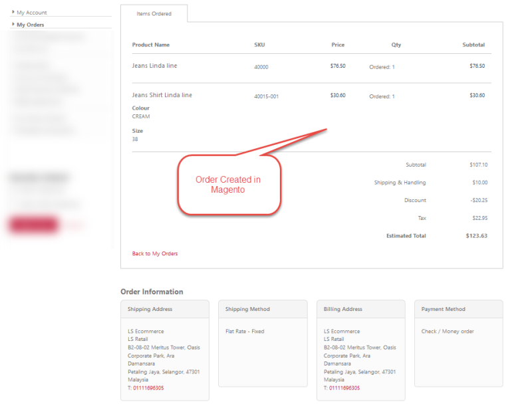This screenshot has height=412, width=532.
Task: Select the Items Ordered tab
Action: 154,13
